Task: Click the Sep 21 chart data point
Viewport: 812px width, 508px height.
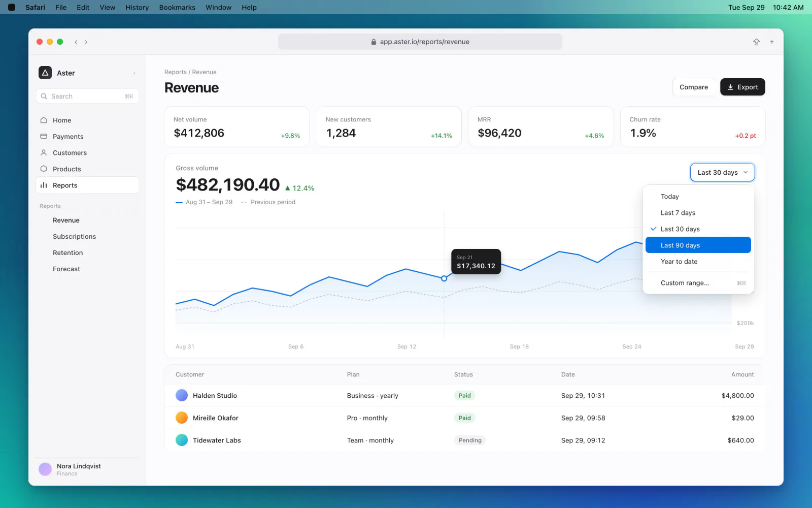Action: [444, 278]
